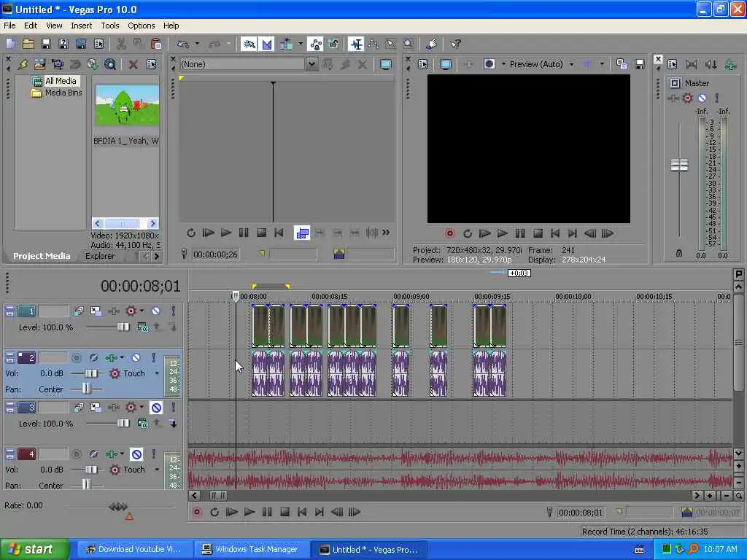Click the track 1 level slider
747x560 pixels.
click(123, 327)
